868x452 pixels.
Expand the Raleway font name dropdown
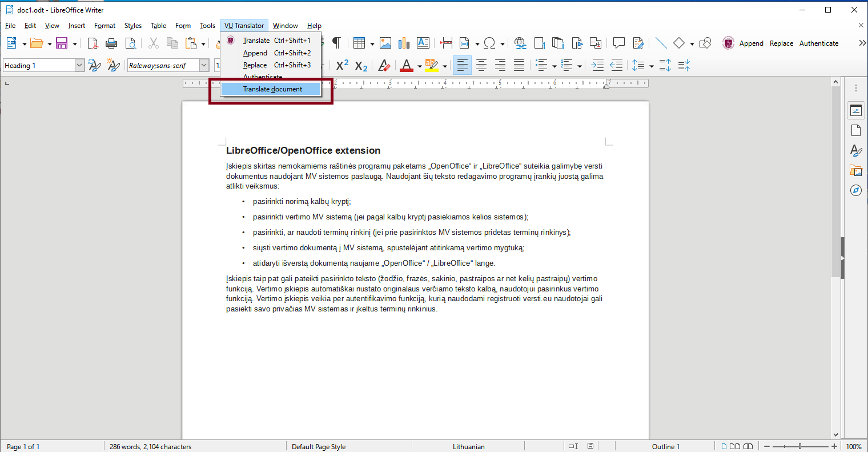click(204, 66)
